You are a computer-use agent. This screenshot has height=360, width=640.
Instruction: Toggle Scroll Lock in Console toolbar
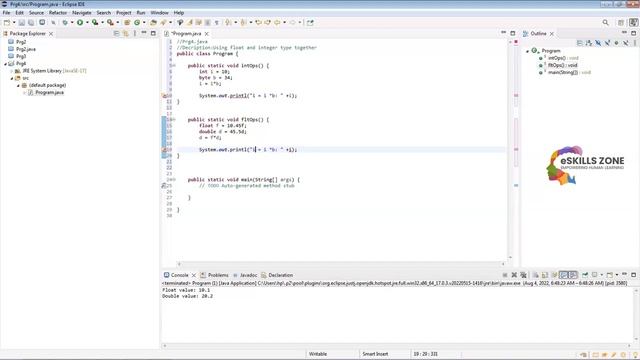click(x=544, y=275)
